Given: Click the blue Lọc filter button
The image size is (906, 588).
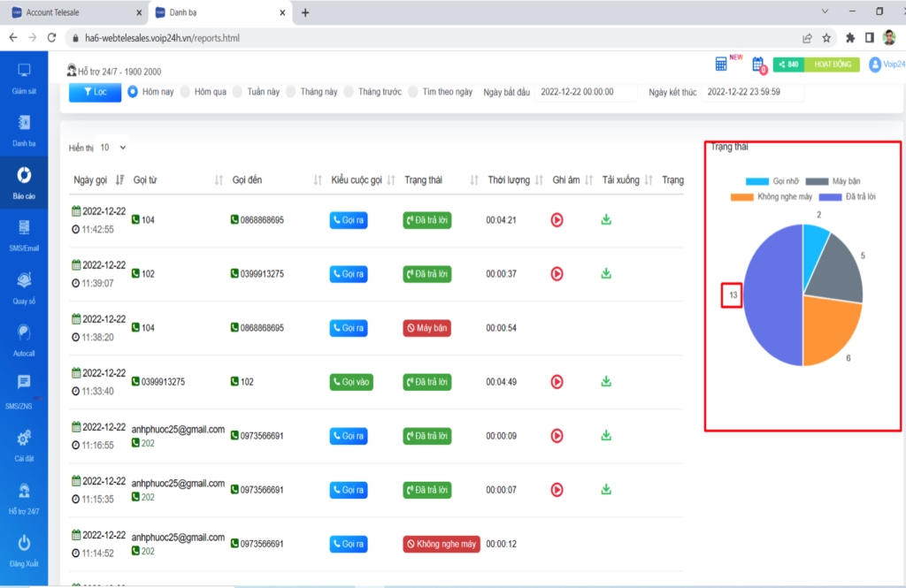Looking at the screenshot, I should (x=95, y=92).
